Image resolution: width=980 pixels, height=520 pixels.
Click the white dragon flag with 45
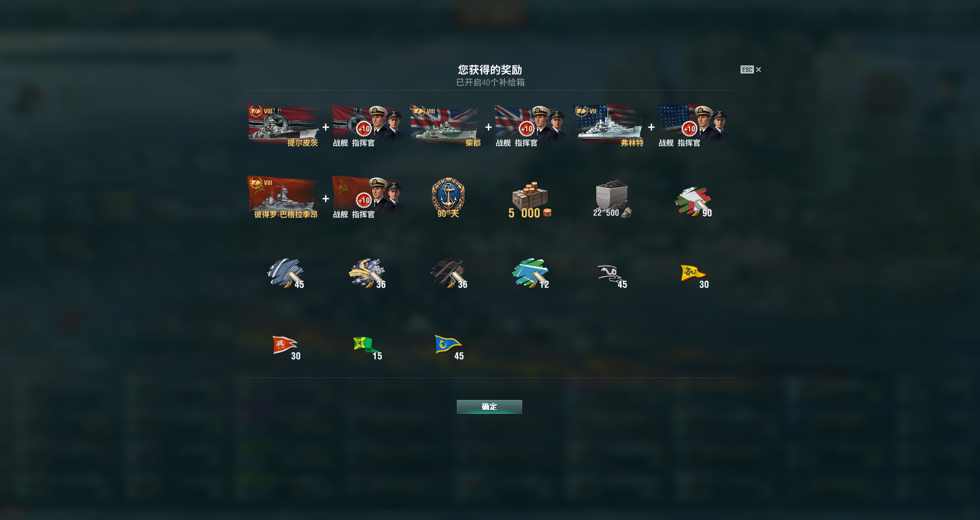tap(611, 276)
